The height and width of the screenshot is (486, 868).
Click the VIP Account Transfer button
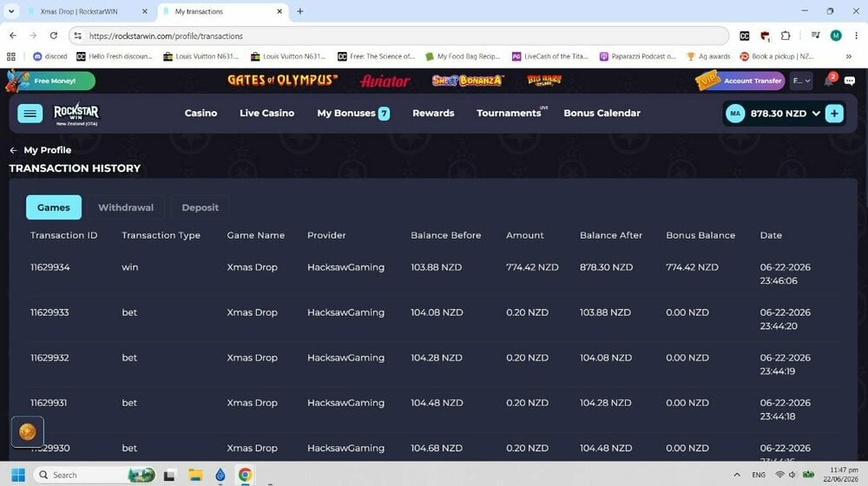click(740, 81)
